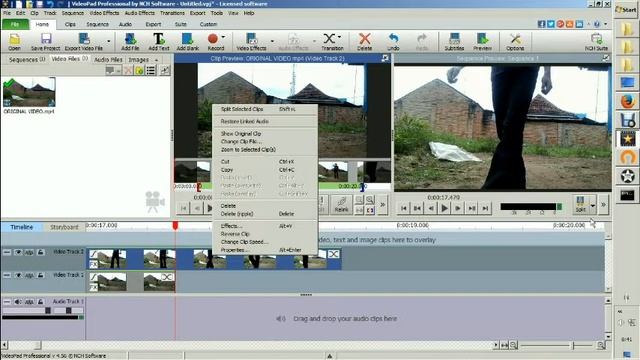Click the red timeline playhead marker
The width and height of the screenshot is (640, 360).
pos(175,225)
